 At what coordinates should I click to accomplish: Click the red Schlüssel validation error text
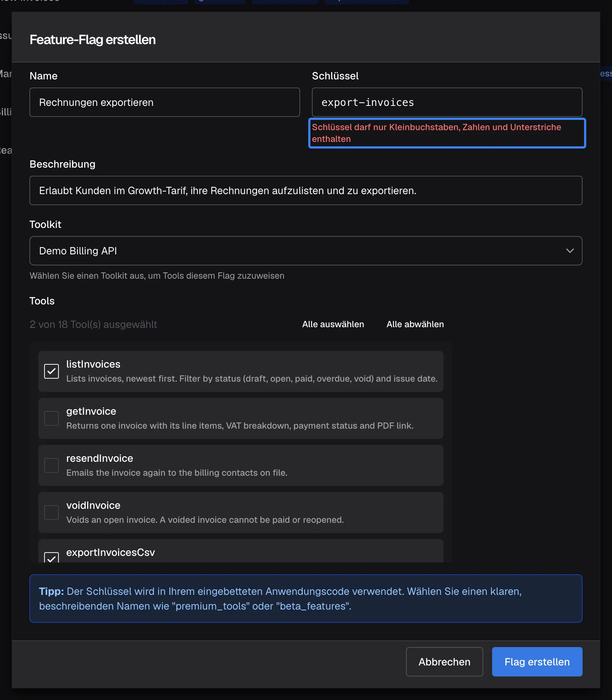tap(437, 133)
